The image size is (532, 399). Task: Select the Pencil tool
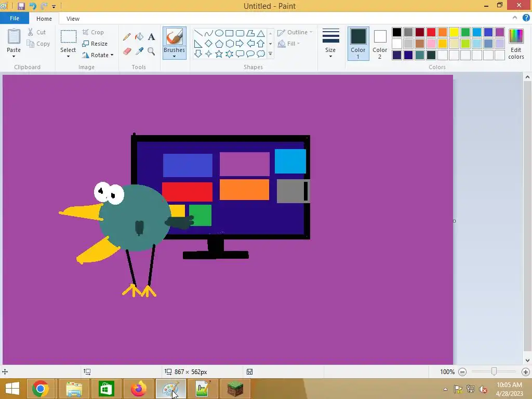[x=127, y=37]
